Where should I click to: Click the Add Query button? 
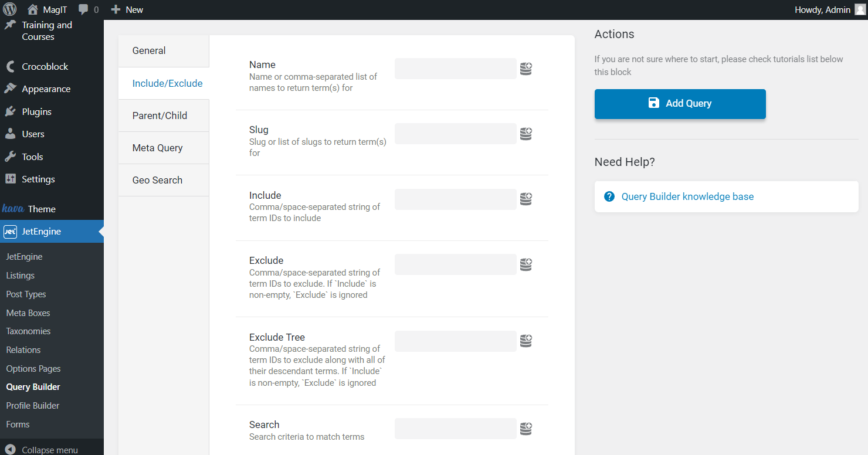[x=680, y=104]
